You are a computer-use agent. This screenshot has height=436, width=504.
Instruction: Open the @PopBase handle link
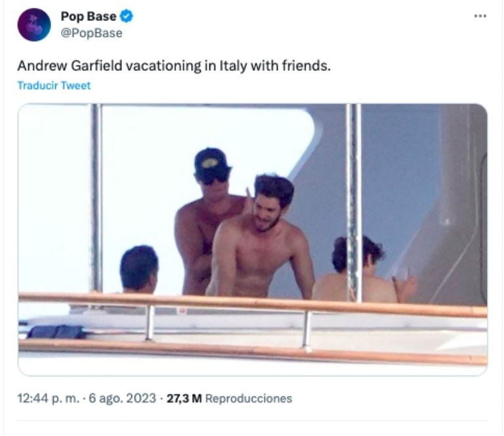[92, 33]
